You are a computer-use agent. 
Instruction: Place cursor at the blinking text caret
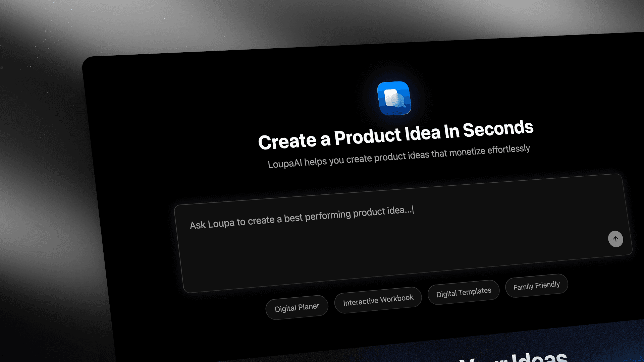click(413, 210)
